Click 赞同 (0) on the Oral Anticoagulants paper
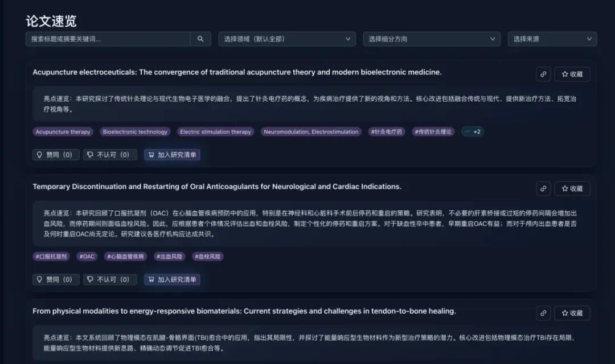615x364 pixels. click(56, 279)
